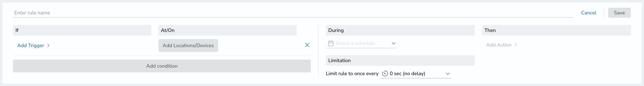The width and height of the screenshot is (644, 86).
Task: Click the If section header
Action: 82,30
